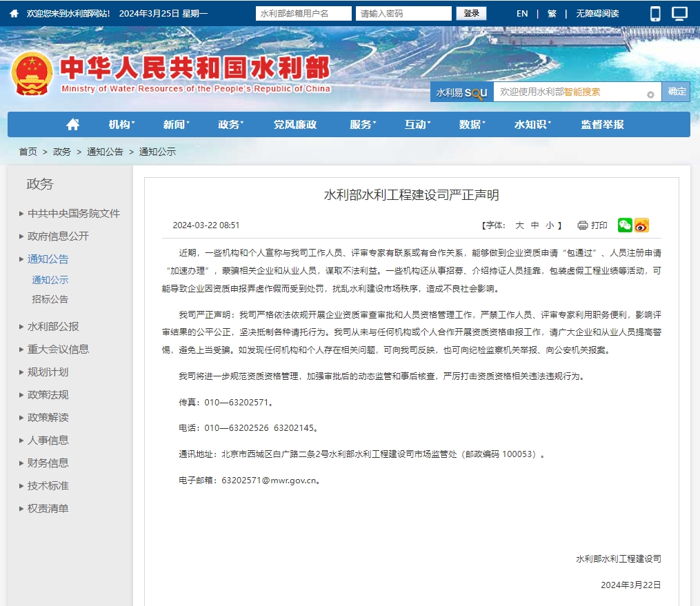The image size is (700, 606).
Task: Click the home icon in navigation bar
Action: (x=72, y=125)
